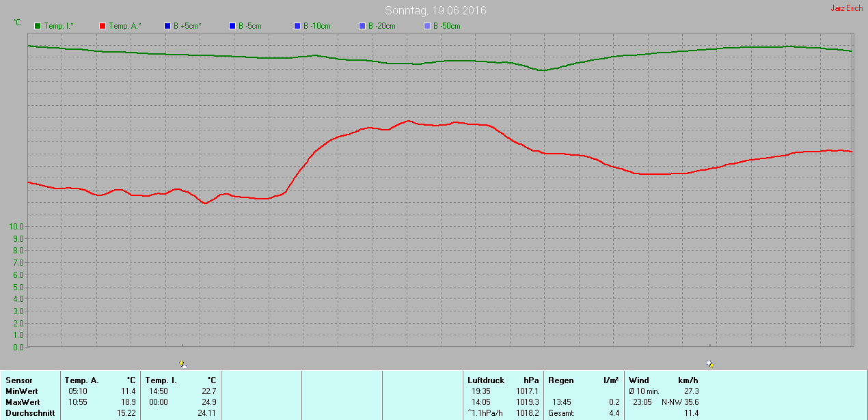Click the dark blue B +5cm* legend swatch

[167, 26]
